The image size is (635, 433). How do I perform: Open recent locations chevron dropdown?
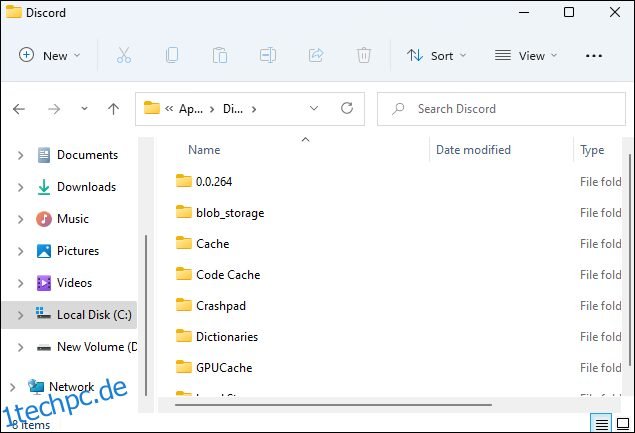pos(84,109)
